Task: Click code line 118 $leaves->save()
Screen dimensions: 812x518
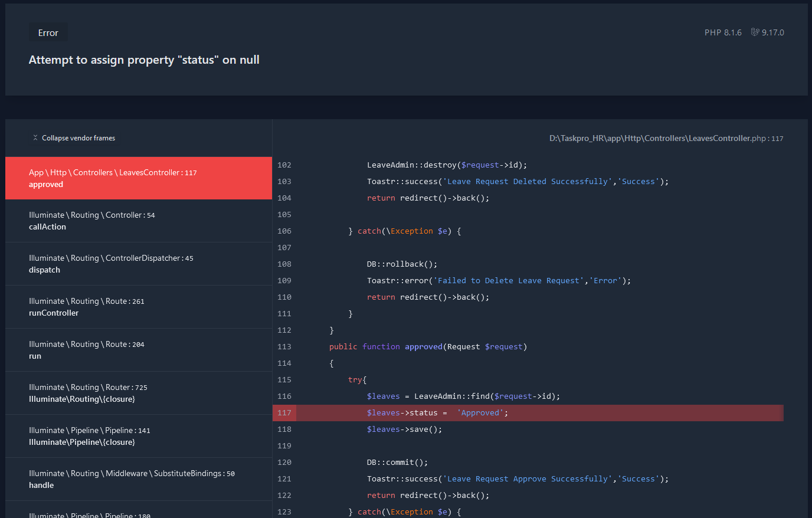Action: point(404,430)
